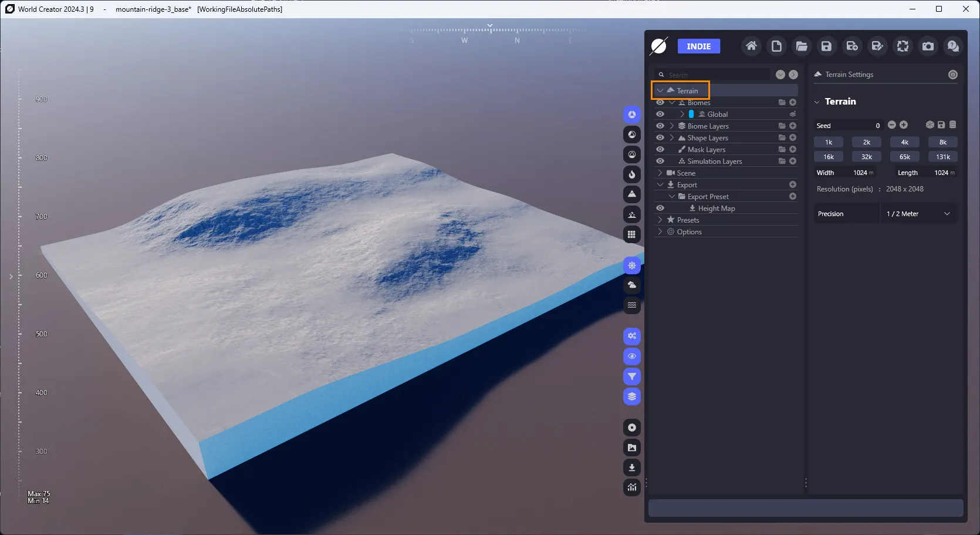The image size is (980, 535).
Task: Create a new project with the blank page icon
Action: click(x=776, y=46)
